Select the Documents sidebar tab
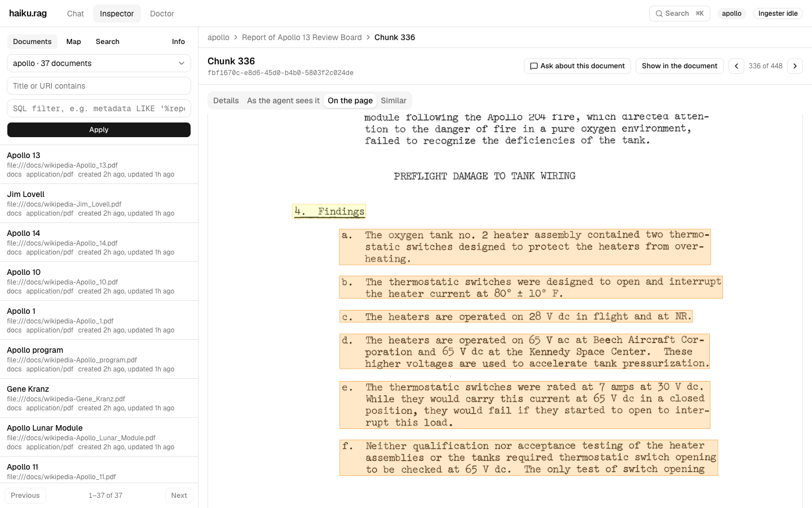This screenshot has height=508, width=812. point(32,42)
